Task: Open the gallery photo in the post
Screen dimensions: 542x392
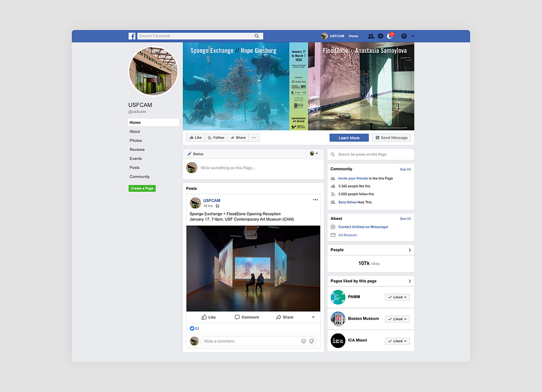Action: pos(253,269)
